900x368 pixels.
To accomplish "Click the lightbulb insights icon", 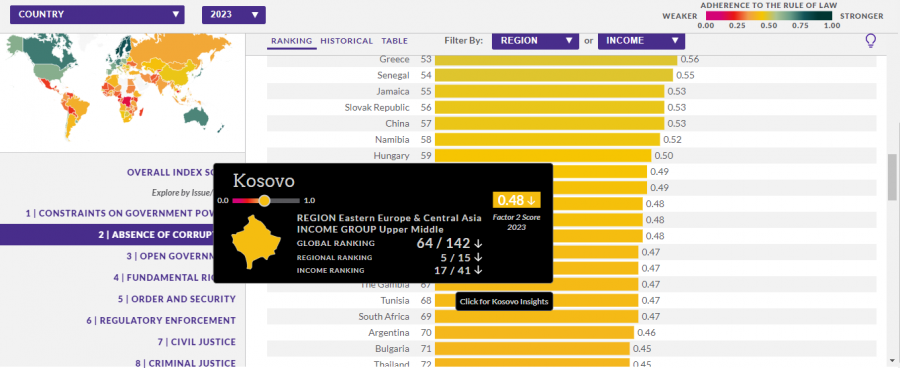I will pos(871,40).
